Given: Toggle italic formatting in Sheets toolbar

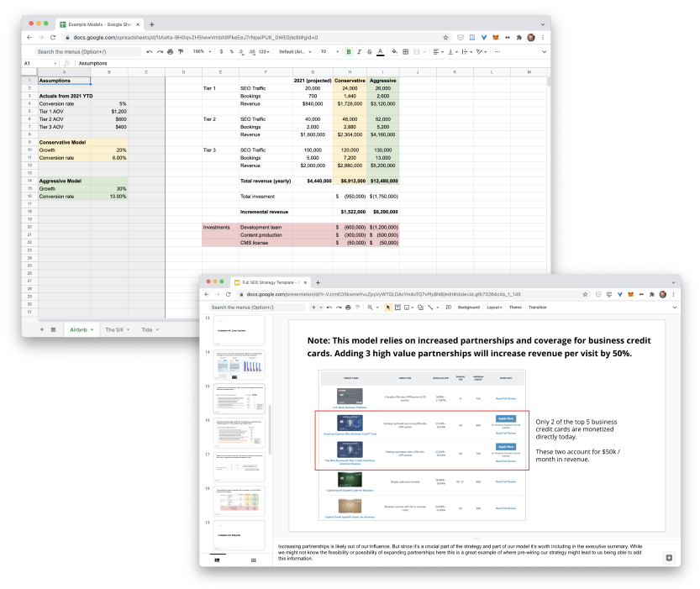Looking at the screenshot, I should 359,52.
